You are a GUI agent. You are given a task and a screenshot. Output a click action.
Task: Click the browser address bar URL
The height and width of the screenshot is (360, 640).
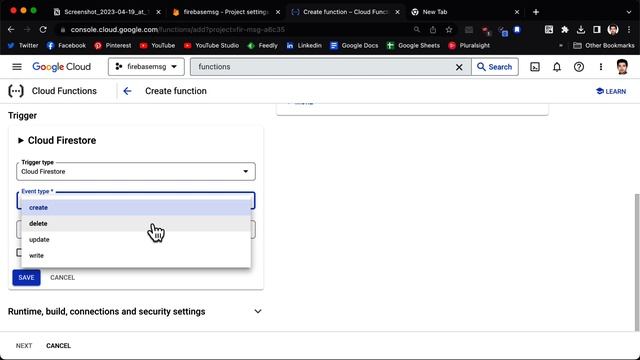[x=178, y=29]
